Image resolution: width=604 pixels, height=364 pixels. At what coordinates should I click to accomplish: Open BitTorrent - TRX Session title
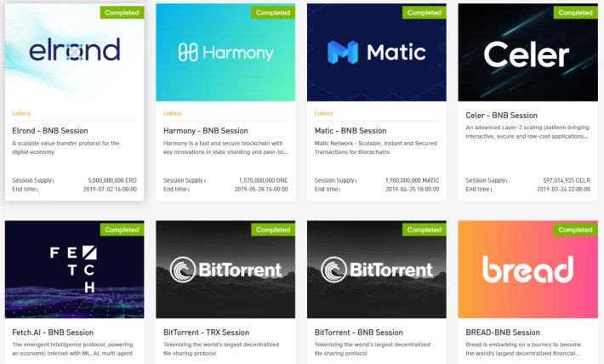[207, 332]
